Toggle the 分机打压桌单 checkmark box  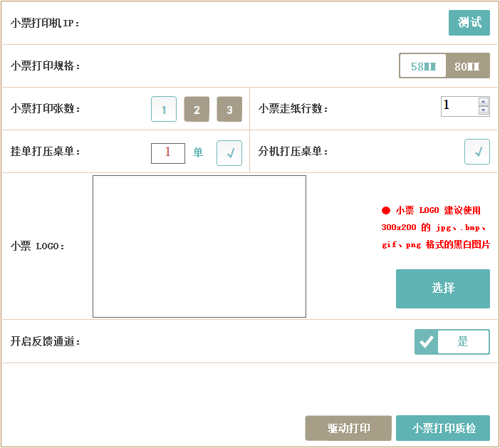pos(477,152)
